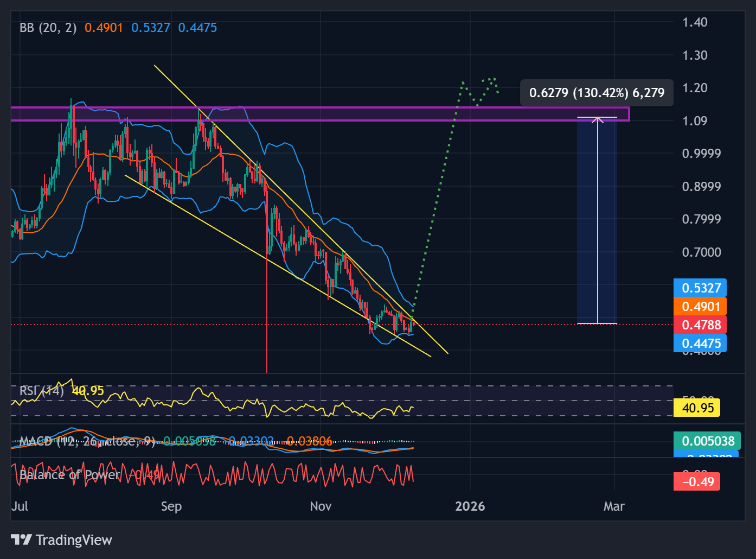Image resolution: width=756 pixels, height=559 pixels.
Task: Click the yellow 40.95 RSI value badge
Action: tap(696, 408)
